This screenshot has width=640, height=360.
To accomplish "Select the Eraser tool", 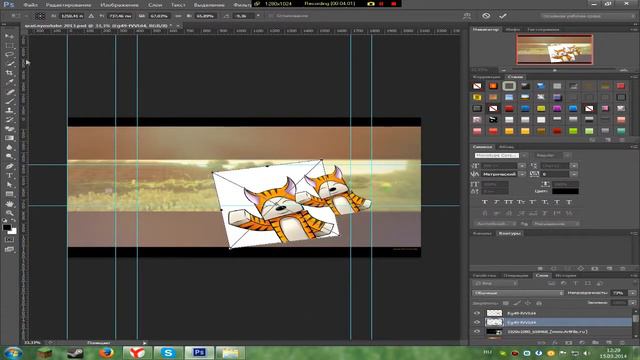I will tap(9, 129).
